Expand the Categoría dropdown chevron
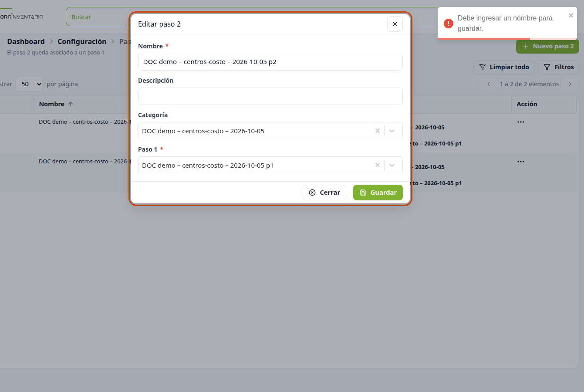 [392, 131]
